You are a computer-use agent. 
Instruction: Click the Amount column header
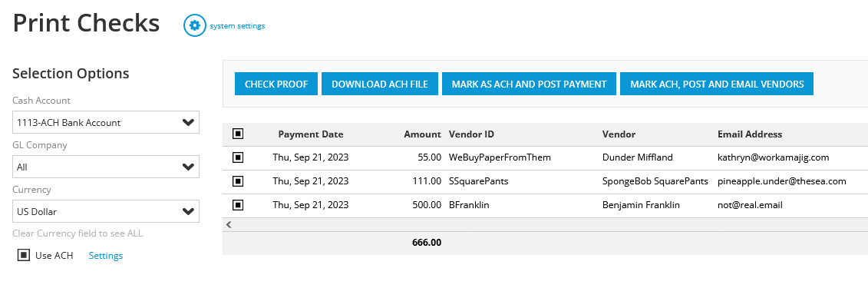pos(422,134)
